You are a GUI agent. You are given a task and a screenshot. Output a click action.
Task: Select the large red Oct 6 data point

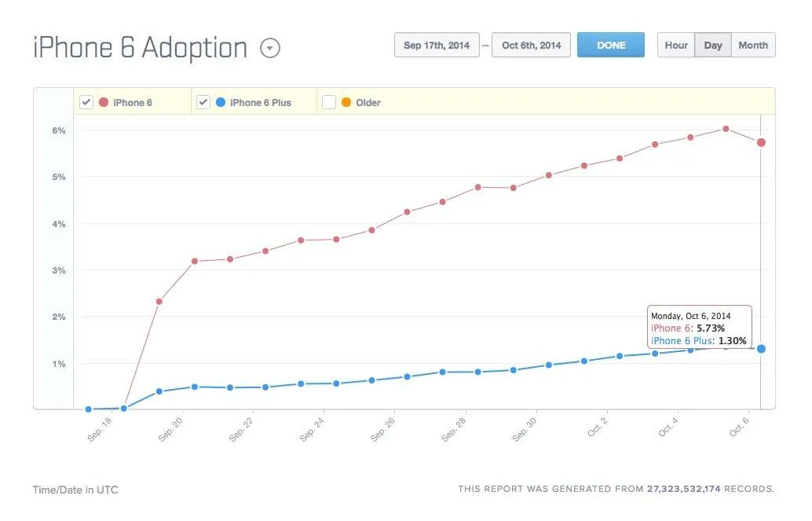click(x=761, y=142)
